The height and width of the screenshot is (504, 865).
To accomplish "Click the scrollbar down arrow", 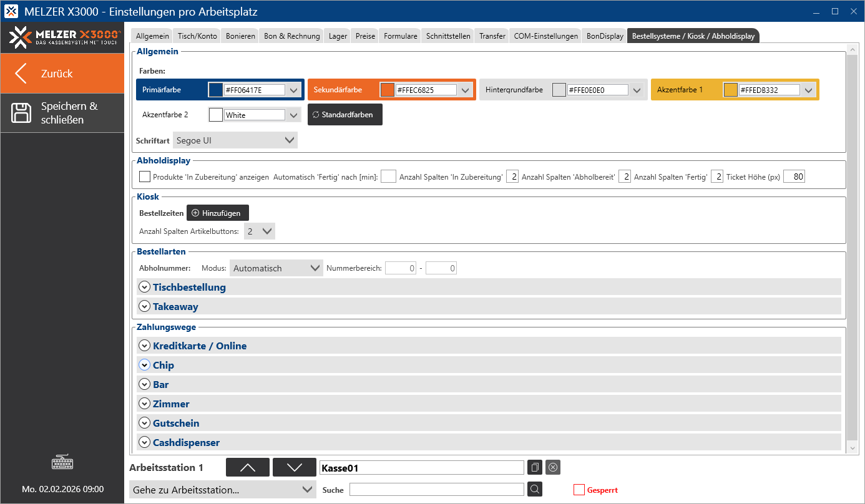I will [x=853, y=447].
